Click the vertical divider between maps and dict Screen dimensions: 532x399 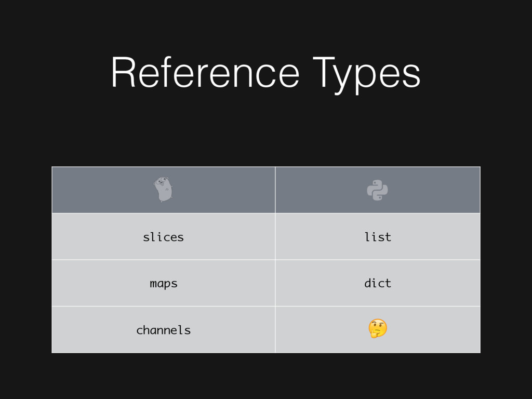pos(275,283)
